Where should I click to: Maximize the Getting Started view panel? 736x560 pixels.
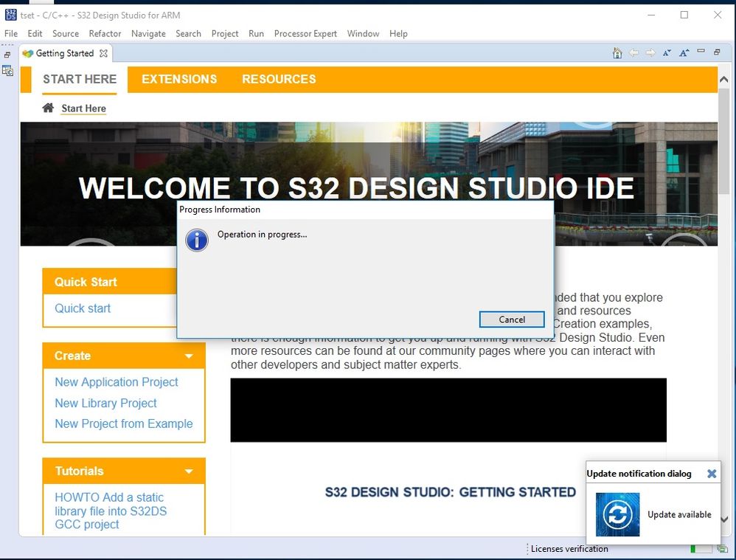717,52
